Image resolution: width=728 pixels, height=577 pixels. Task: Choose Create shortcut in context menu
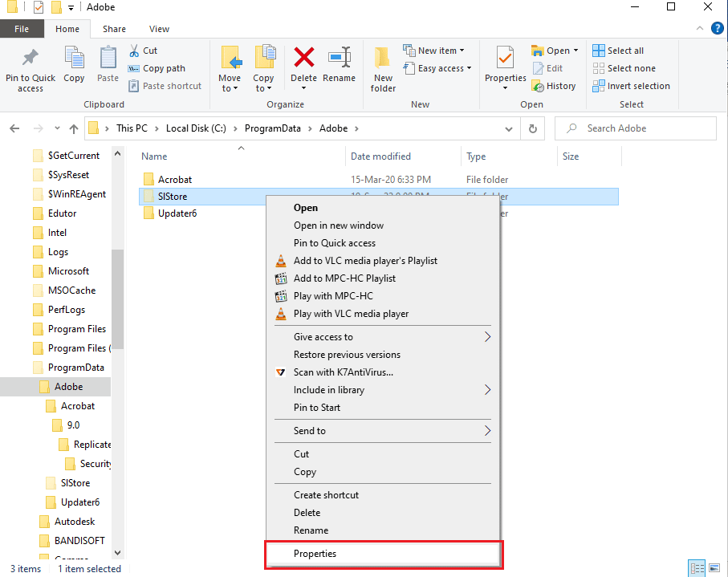click(384, 495)
